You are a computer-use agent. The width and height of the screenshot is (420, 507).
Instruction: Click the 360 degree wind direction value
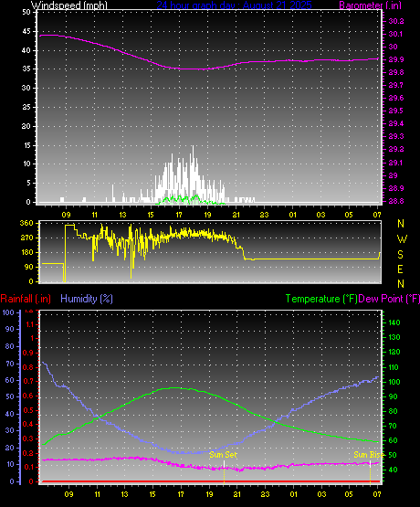click(26, 223)
